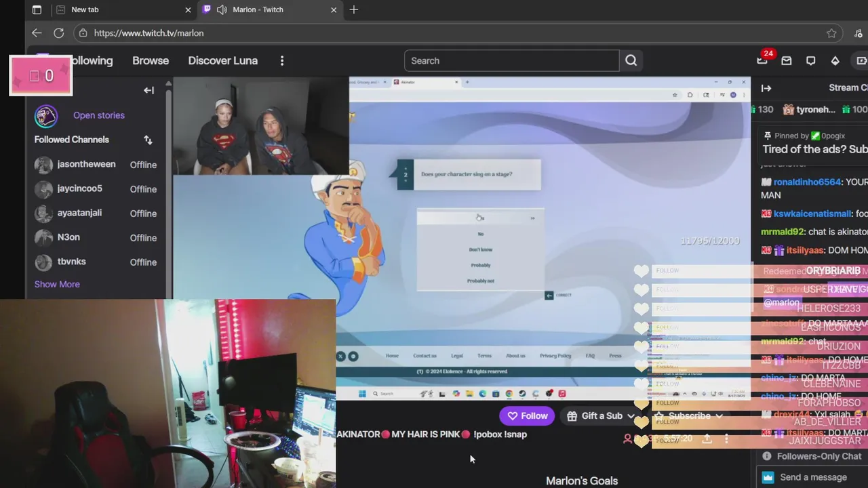View site information icon in address bar

coord(83,33)
